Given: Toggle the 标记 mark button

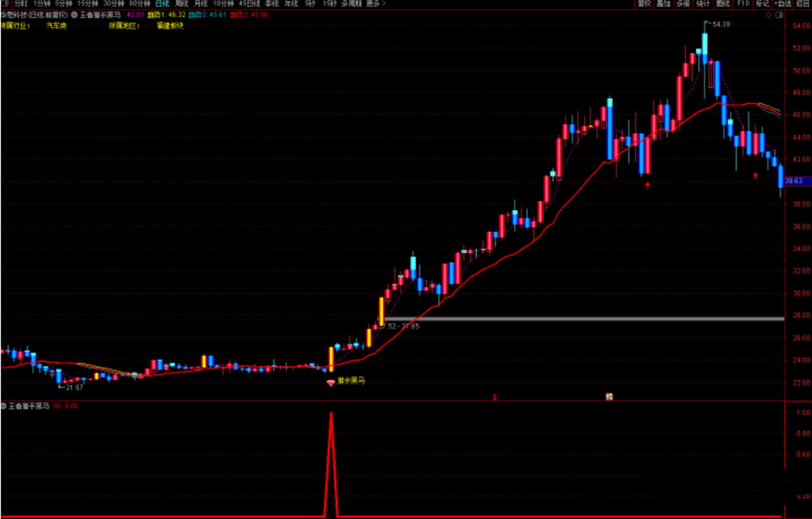Looking at the screenshot, I should (x=763, y=4).
